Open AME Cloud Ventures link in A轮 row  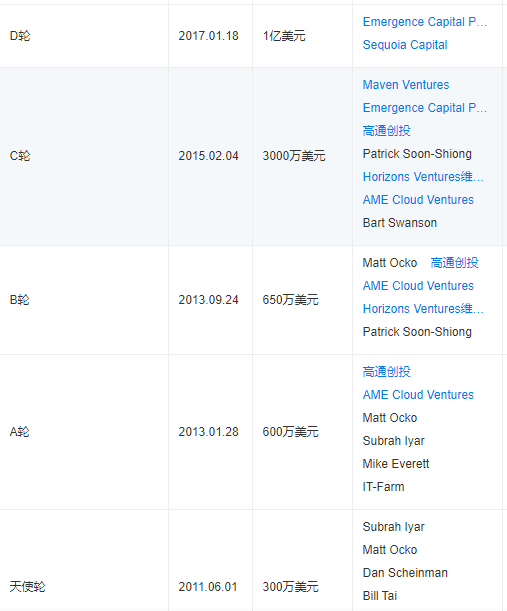418,395
